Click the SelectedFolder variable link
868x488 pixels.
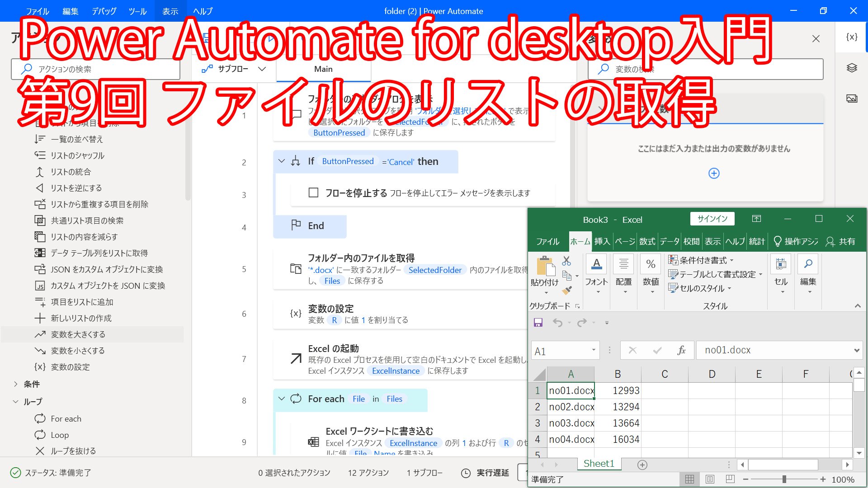pos(435,270)
